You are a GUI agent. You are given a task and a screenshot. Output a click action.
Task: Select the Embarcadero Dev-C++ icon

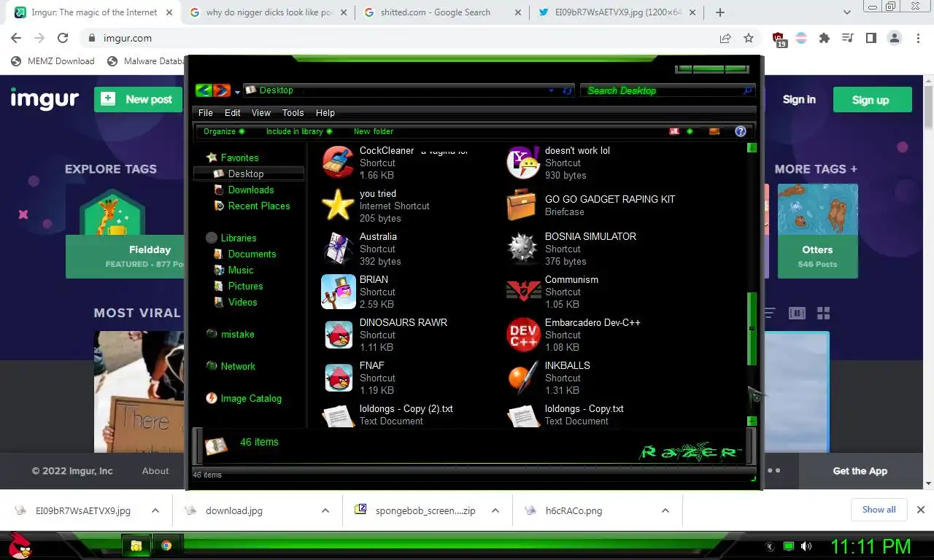pos(523,335)
